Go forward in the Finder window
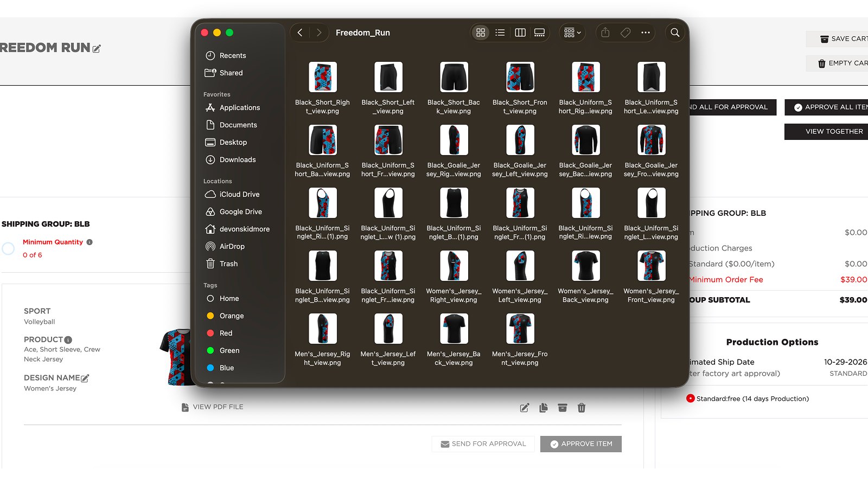Image resolution: width=868 pixels, height=488 pixels. [319, 33]
